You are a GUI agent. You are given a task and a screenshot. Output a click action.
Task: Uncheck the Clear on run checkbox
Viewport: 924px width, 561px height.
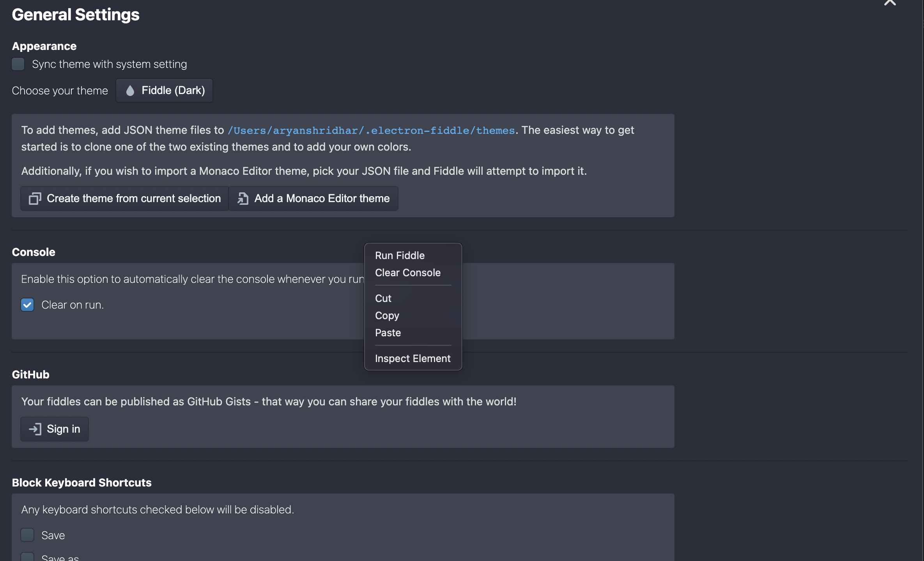(27, 305)
